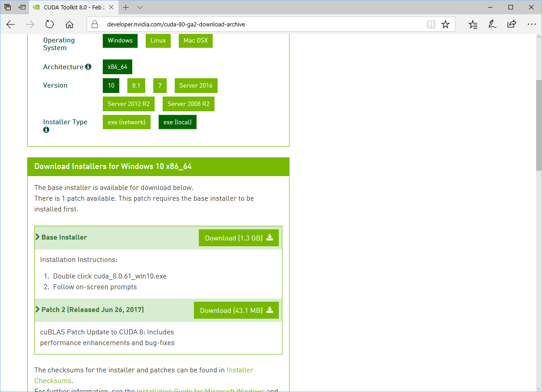
Task: Select Server 2016 version
Action: point(196,85)
